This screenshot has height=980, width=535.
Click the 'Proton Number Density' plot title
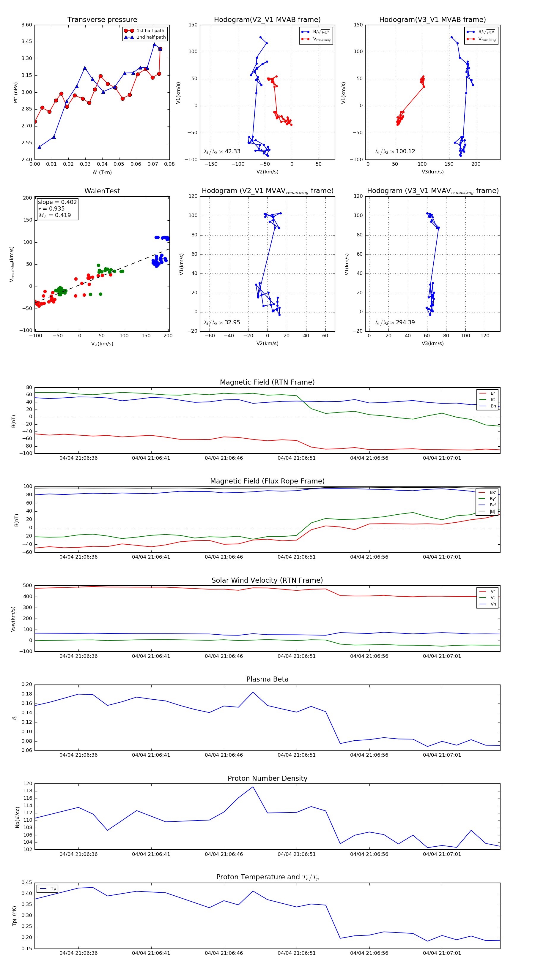(267, 778)
